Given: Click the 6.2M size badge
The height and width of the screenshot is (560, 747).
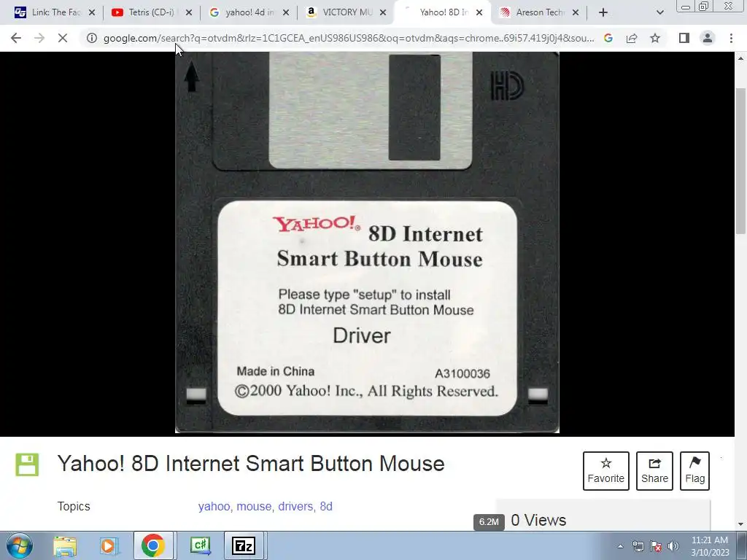Looking at the screenshot, I should [x=489, y=522].
